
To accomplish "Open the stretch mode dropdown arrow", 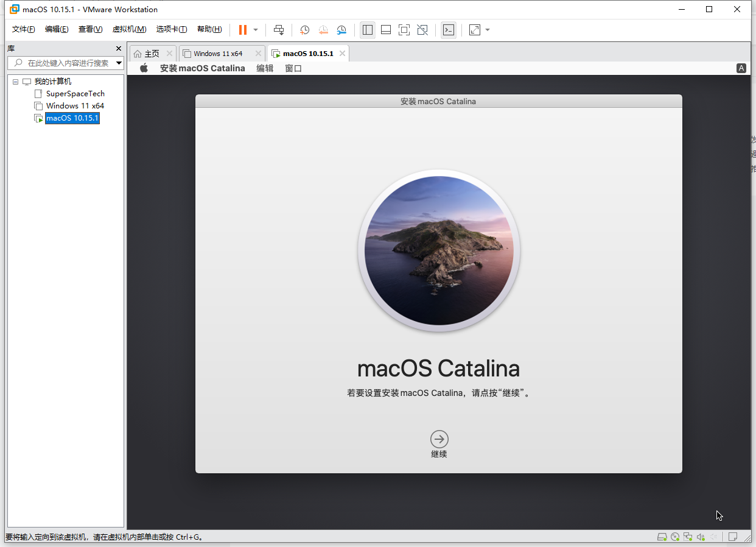I will [x=488, y=30].
